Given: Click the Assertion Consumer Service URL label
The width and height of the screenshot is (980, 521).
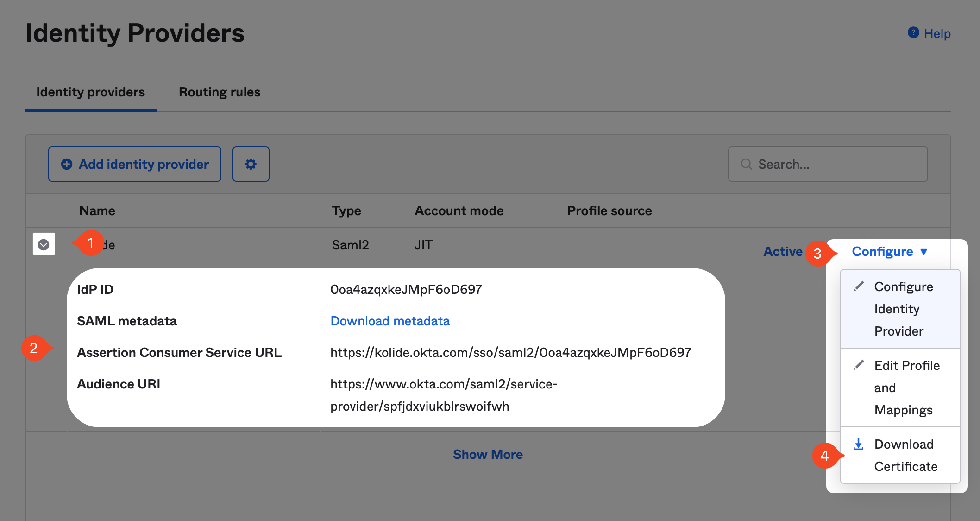Looking at the screenshot, I should coord(179,352).
